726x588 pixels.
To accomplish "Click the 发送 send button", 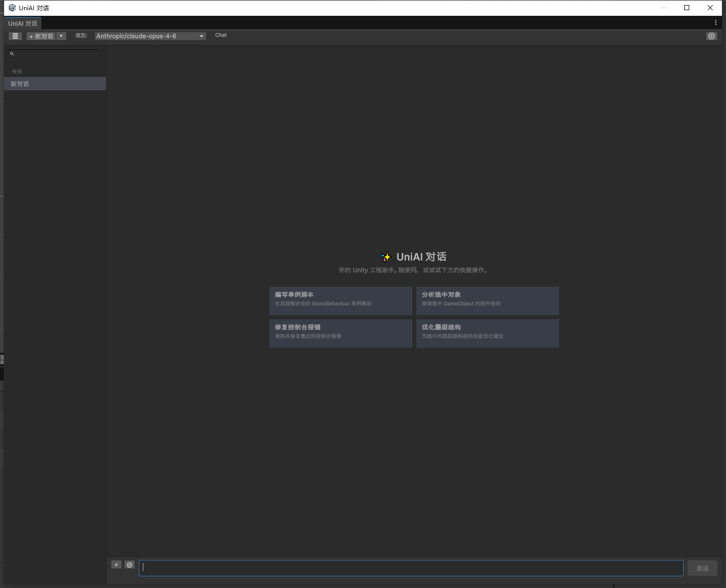I will coord(703,568).
